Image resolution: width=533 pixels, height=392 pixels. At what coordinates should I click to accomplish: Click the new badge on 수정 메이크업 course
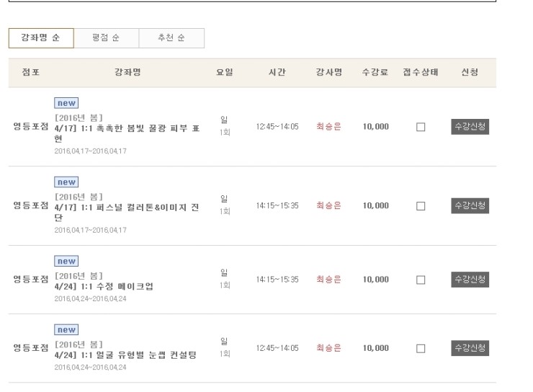click(x=66, y=261)
